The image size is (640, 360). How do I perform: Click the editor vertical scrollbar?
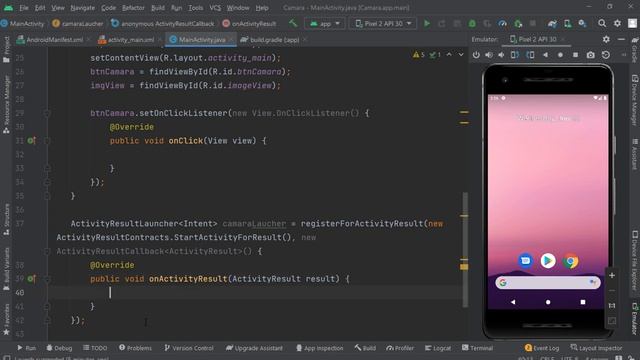coord(465,249)
